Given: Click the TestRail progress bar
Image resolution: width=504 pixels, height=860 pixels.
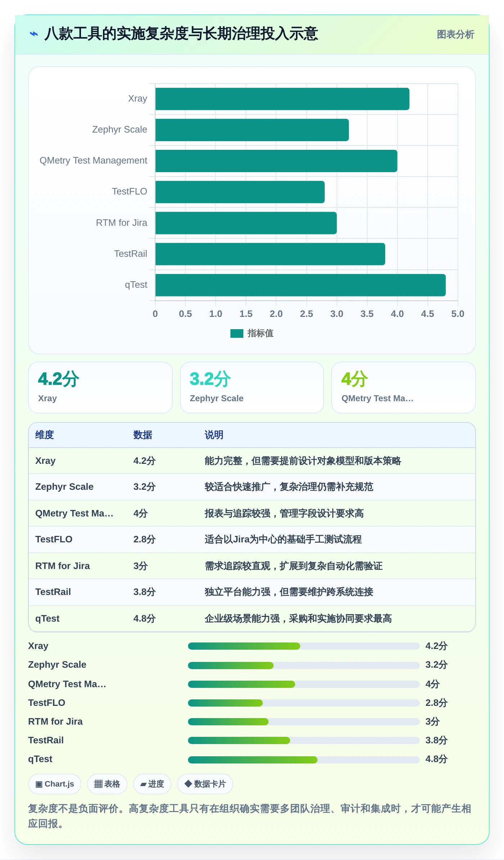Looking at the screenshot, I should coord(304,740).
